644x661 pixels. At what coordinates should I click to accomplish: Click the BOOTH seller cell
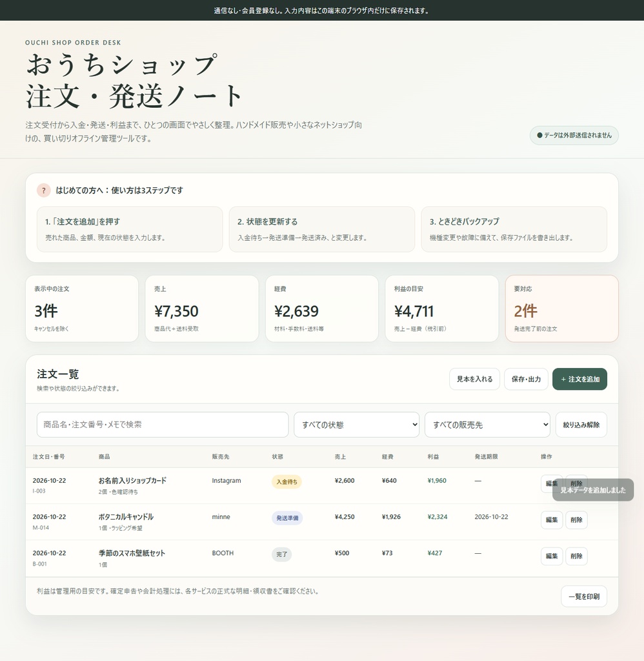pyautogui.click(x=223, y=553)
